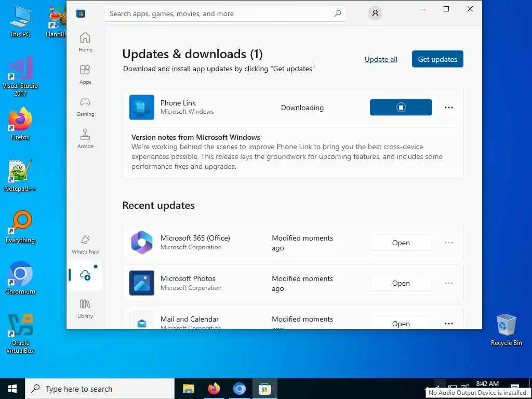
Task: Open Firefox from the taskbar
Action: tap(214, 389)
